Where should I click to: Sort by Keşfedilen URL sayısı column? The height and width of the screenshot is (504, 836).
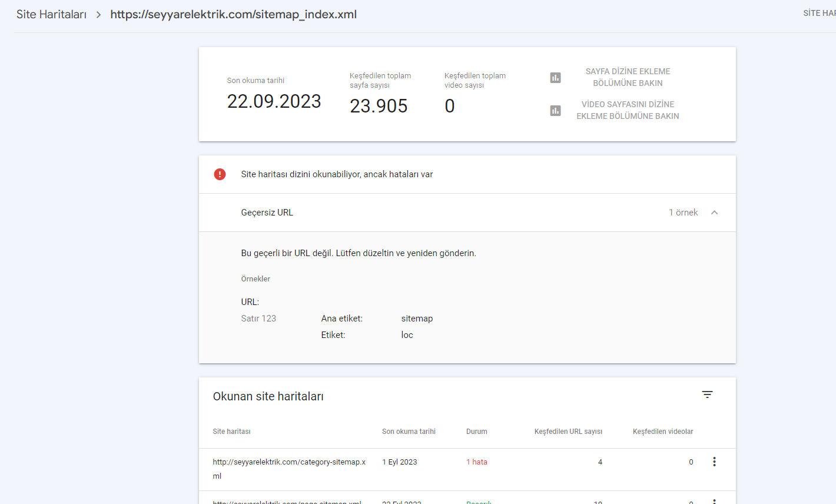pos(568,432)
